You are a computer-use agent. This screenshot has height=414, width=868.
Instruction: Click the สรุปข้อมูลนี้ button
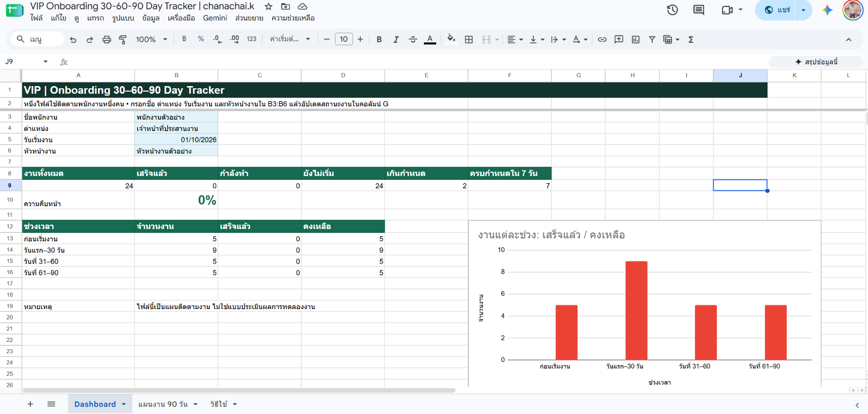816,62
